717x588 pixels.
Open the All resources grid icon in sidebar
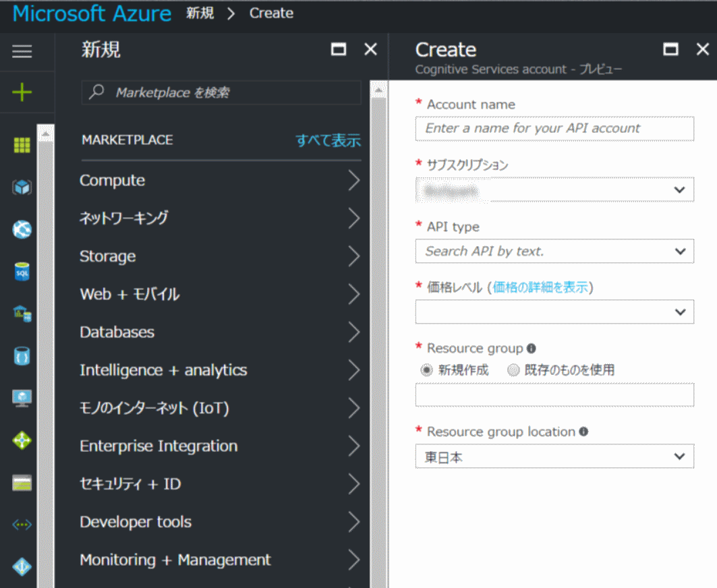click(x=22, y=144)
